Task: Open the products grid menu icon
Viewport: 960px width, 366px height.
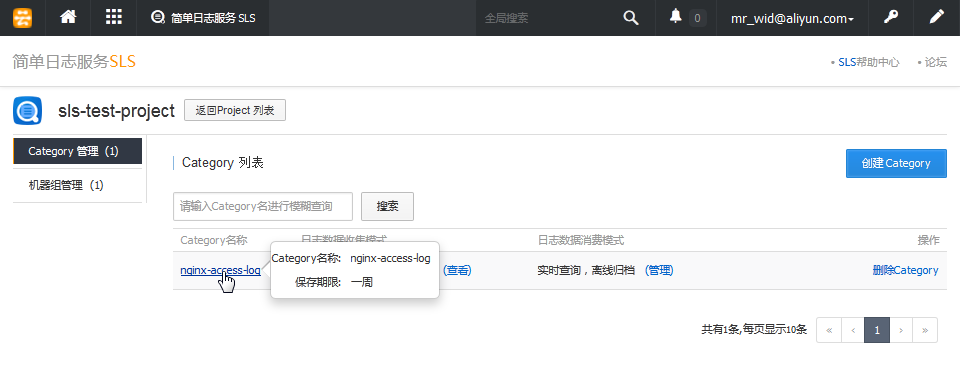Action: click(114, 17)
